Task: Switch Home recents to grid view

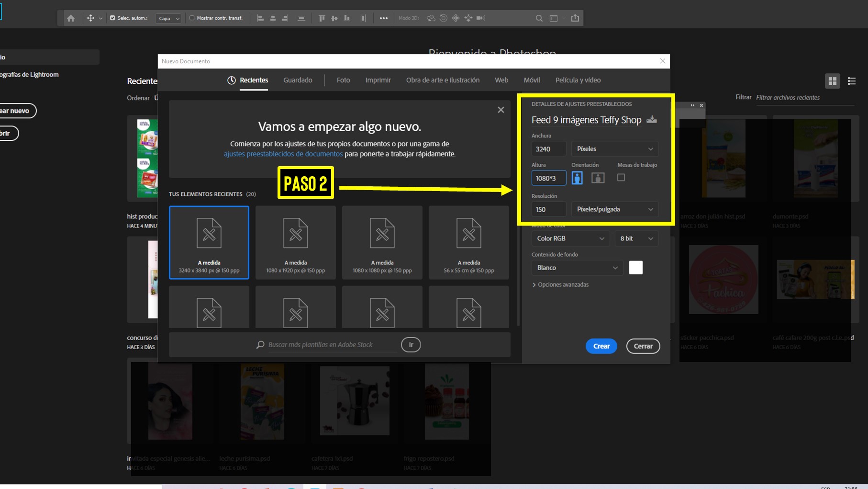Action: pos(833,81)
